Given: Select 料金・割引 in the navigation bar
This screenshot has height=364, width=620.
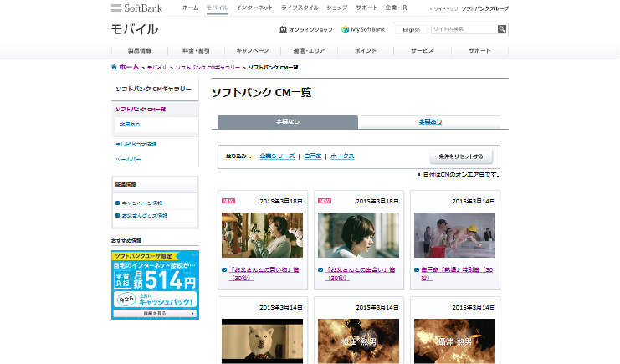Looking at the screenshot, I should (x=196, y=51).
